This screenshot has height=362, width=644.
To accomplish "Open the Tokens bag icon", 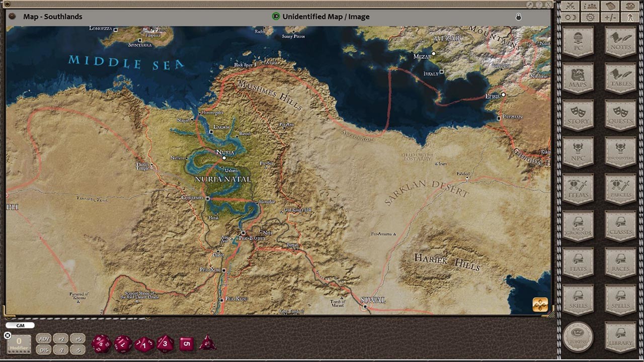I will pyautogui.click(x=578, y=334).
